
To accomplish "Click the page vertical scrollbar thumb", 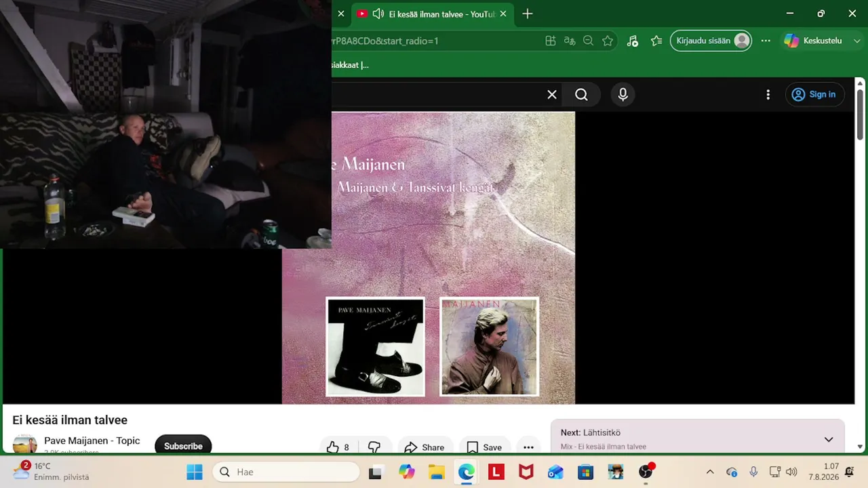I will tap(861, 115).
